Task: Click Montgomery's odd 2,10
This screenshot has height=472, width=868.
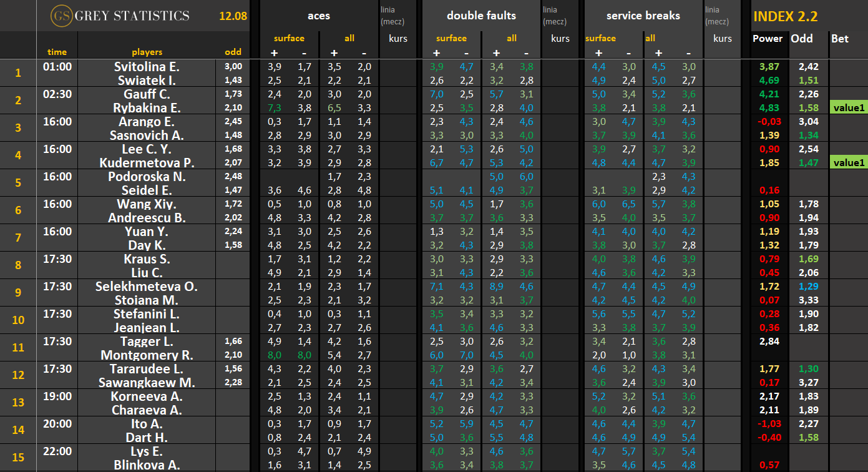Action: pyautogui.click(x=233, y=355)
